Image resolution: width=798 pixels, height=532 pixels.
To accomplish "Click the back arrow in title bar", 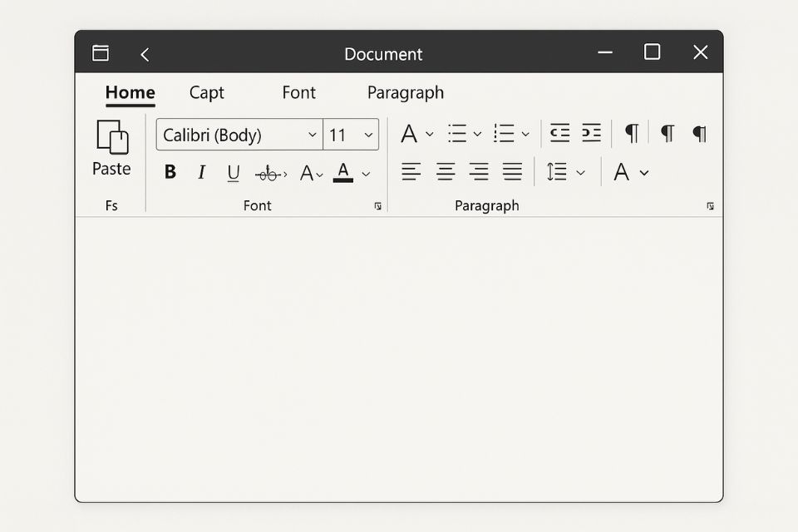I will click(x=145, y=54).
